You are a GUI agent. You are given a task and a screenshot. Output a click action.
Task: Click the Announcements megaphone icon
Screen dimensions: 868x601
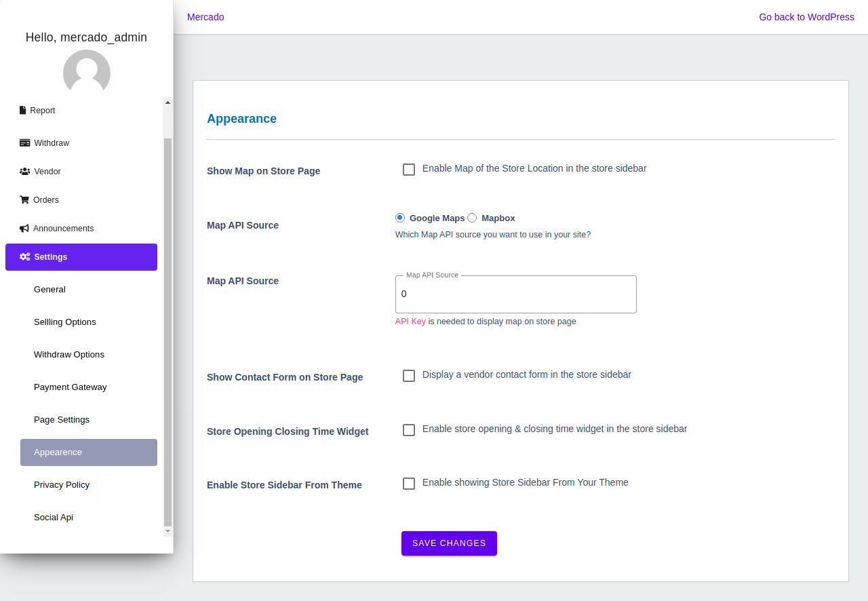[24, 229]
